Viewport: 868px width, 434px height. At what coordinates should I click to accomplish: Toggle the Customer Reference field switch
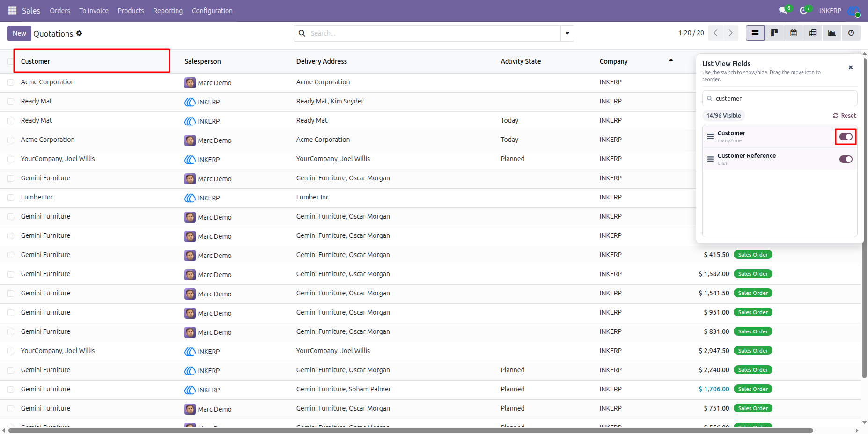846,159
